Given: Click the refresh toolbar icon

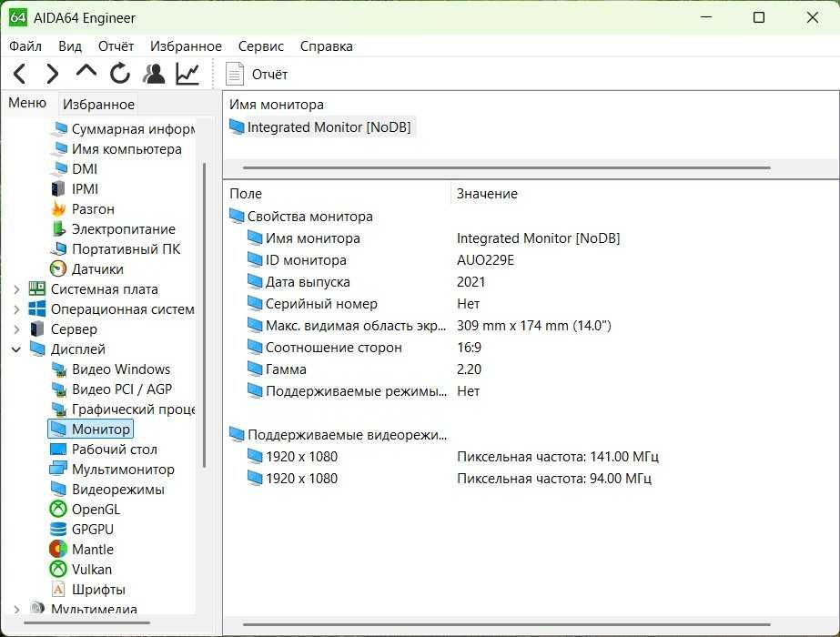Looking at the screenshot, I should tap(120, 74).
